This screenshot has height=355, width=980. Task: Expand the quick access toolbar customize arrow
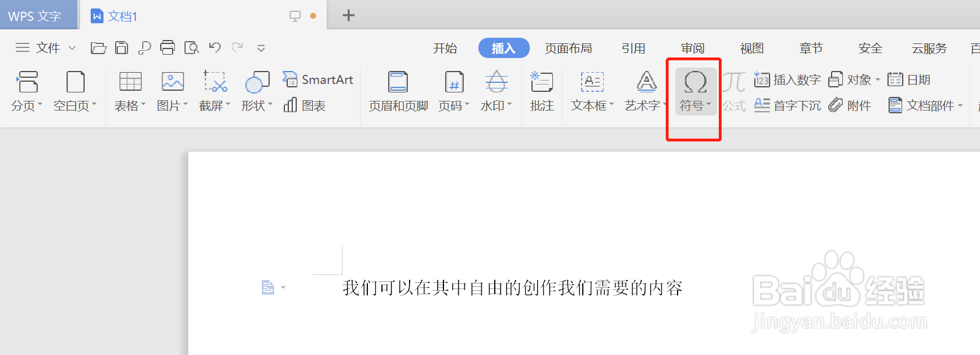click(x=261, y=48)
